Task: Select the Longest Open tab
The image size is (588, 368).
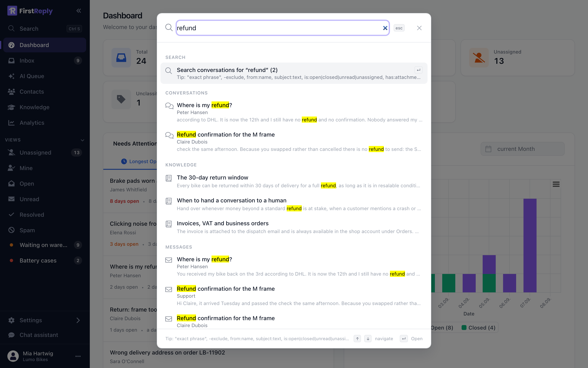Action: (x=140, y=161)
